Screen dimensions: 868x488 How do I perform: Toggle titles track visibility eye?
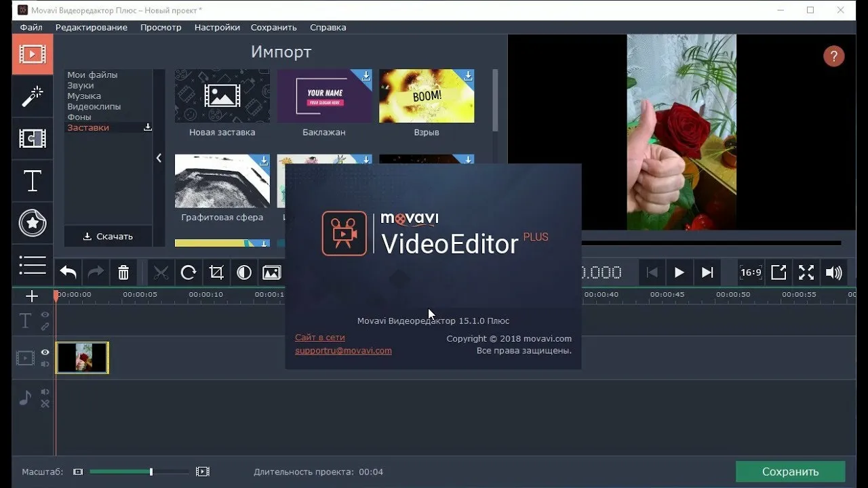pyautogui.click(x=45, y=315)
